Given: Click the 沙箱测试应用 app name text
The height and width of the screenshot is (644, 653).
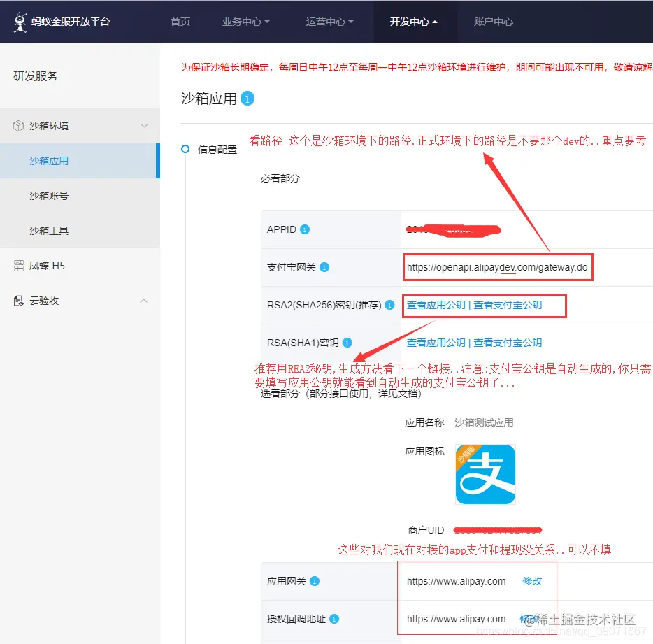Looking at the screenshot, I should tap(484, 422).
